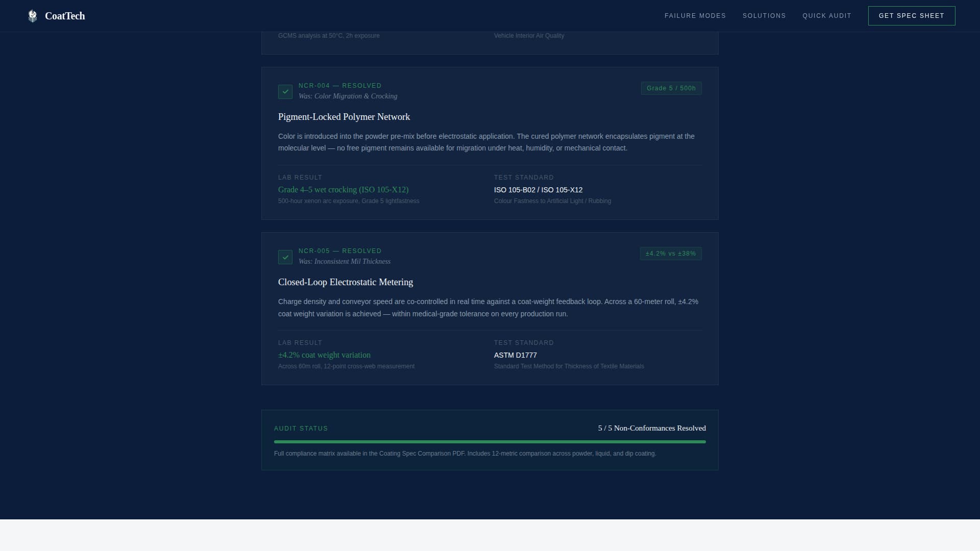Click the CoatTech shield logo icon
980x551 pixels.
click(33, 16)
